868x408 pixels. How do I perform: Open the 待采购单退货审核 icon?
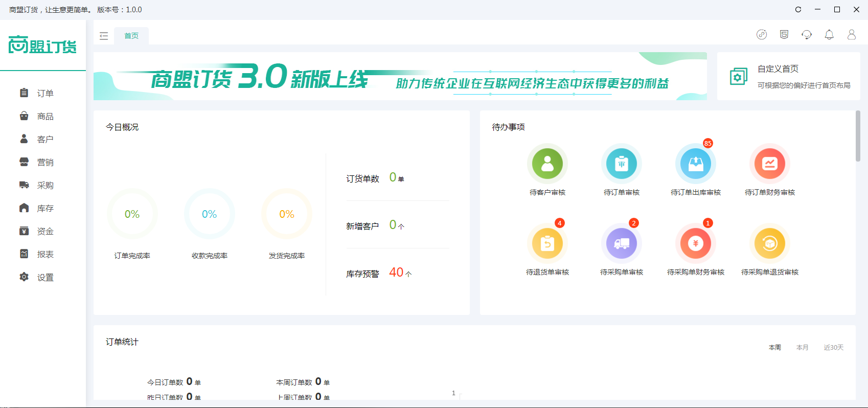tap(769, 243)
